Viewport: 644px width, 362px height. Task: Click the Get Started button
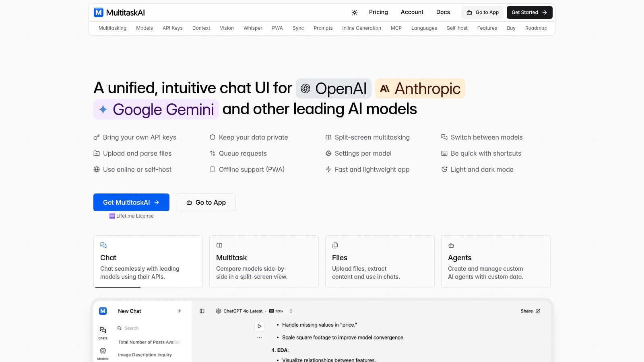click(x=529, y=12)
